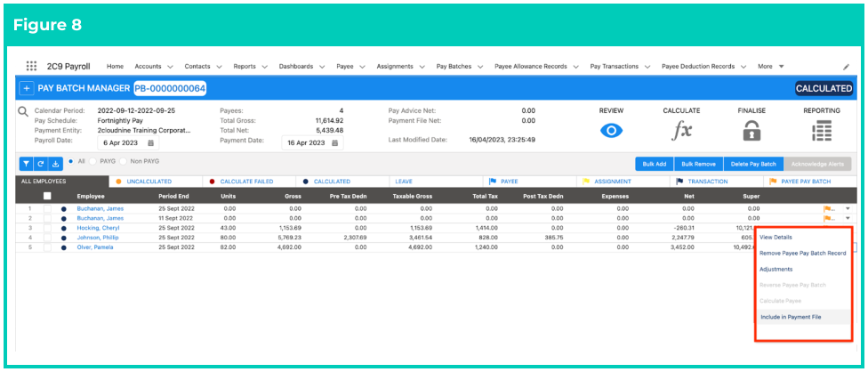Click the Calculate fx icon
The image size is (868, 372).
point(681,131)
